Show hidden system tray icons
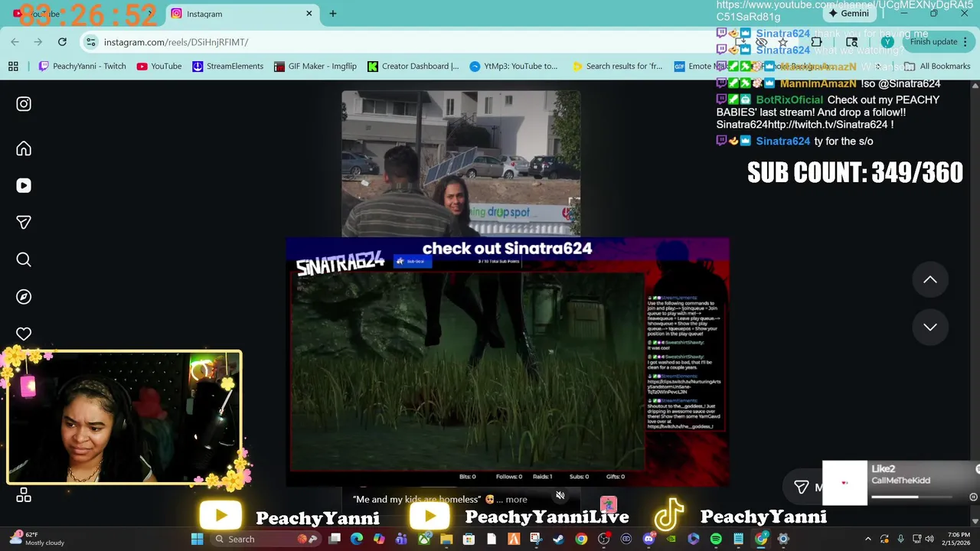 point(868,540)
